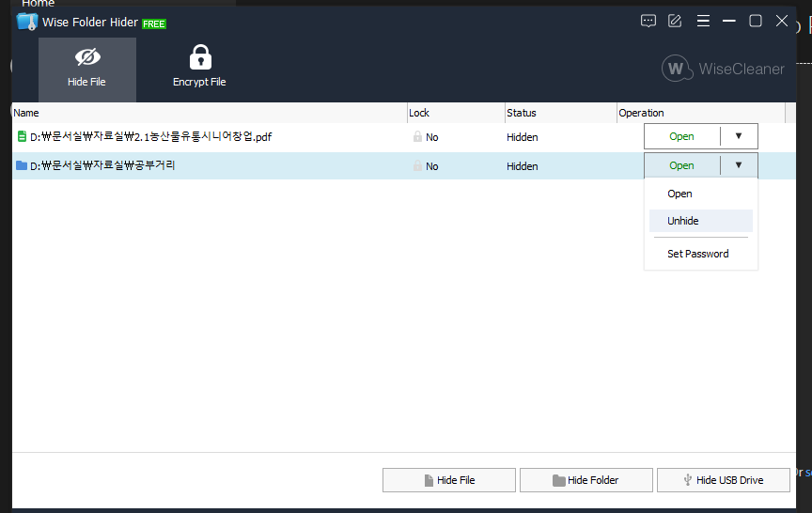The image size is (812, 513).
Task: Click the lock icon in the 공부거리 row
Action: (x=417, y=165)
